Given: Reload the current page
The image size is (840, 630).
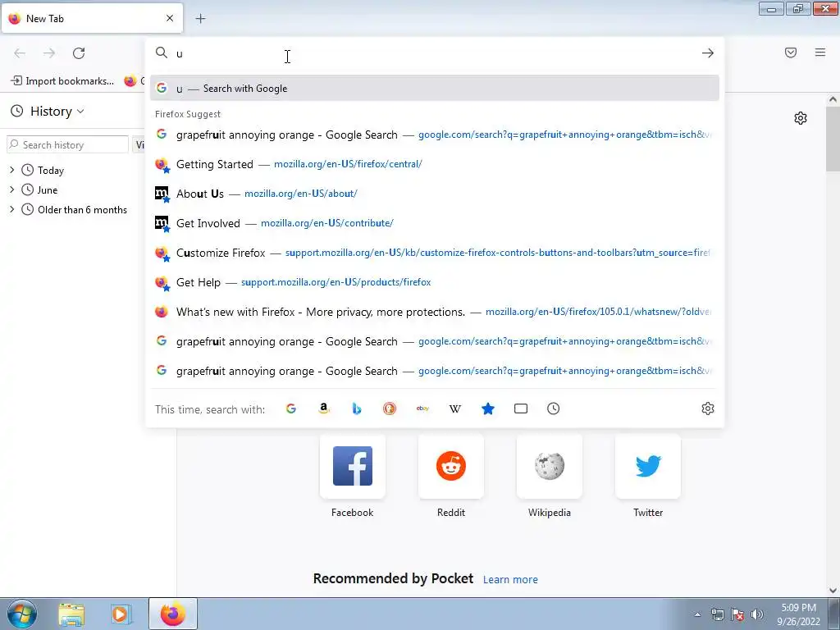Looking at the screenshot, I should pos(79,53).
